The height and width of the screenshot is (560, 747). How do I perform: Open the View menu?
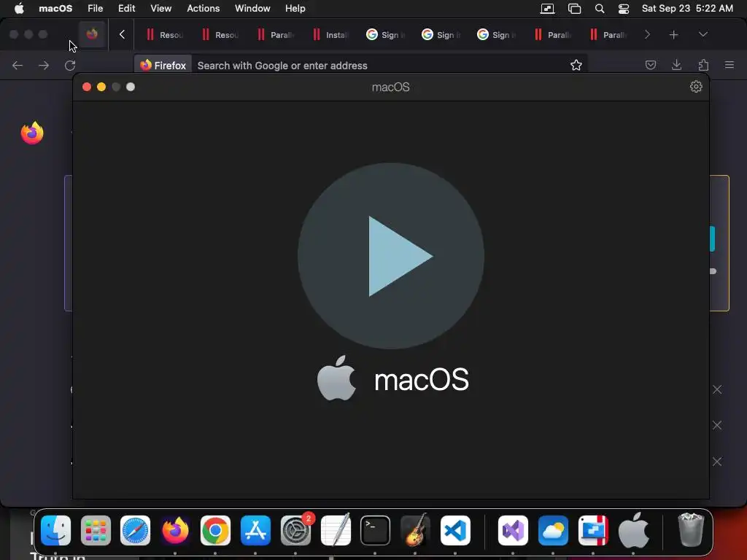coord(160,8)
